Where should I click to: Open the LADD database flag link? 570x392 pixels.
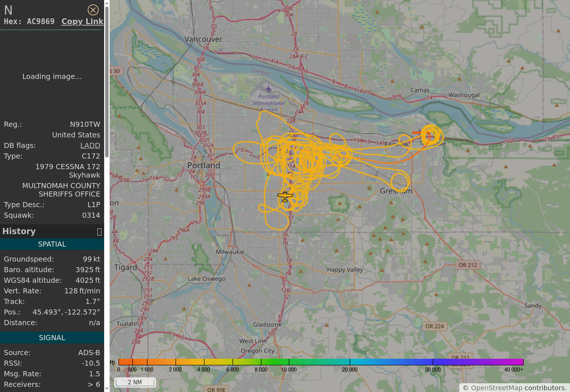(90, 145)
